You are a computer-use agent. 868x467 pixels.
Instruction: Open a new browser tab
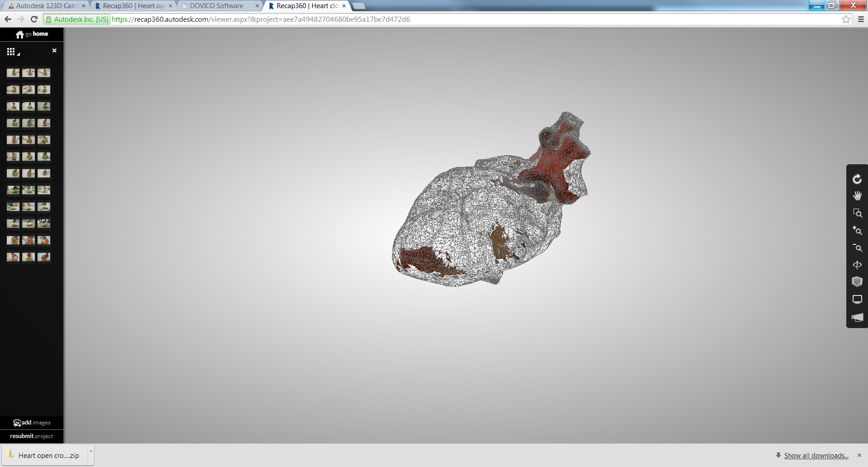click(x=359, y=6)
